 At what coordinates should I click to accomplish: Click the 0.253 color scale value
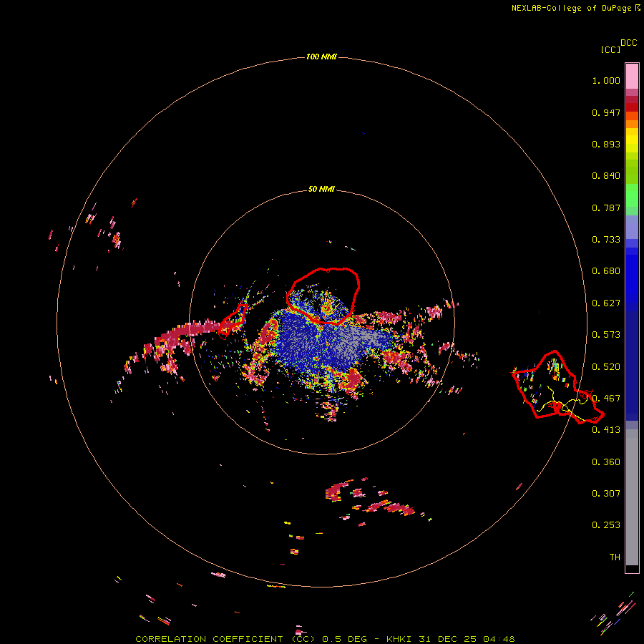(x=606, y=525)
